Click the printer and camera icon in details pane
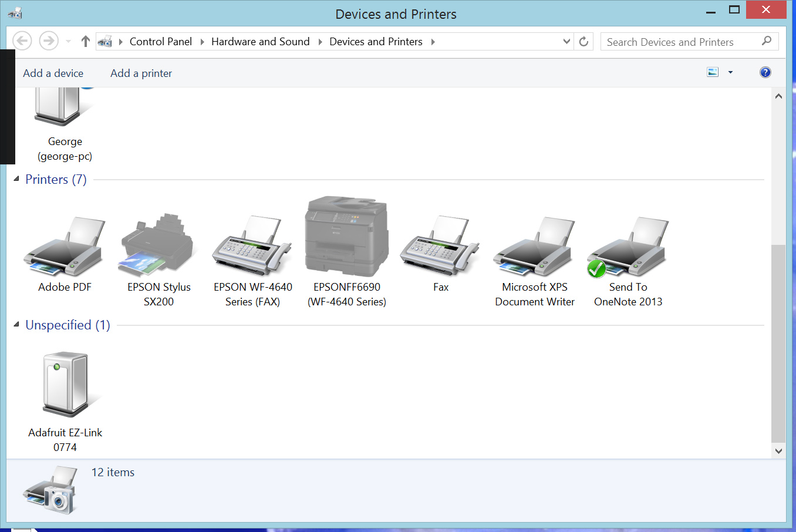 (x=51, y=490)
